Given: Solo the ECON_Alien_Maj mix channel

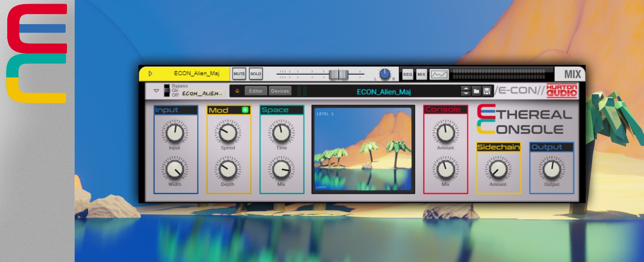Looking at the screenshot, I should pyautogui.click(x=256, y=74).
